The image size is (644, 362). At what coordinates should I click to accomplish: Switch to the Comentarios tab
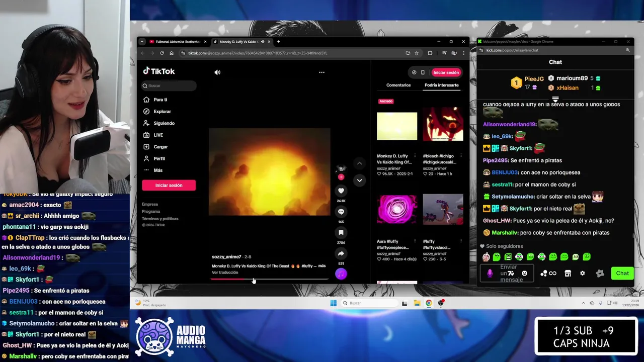pyautogui.click(x=398, y=85)
